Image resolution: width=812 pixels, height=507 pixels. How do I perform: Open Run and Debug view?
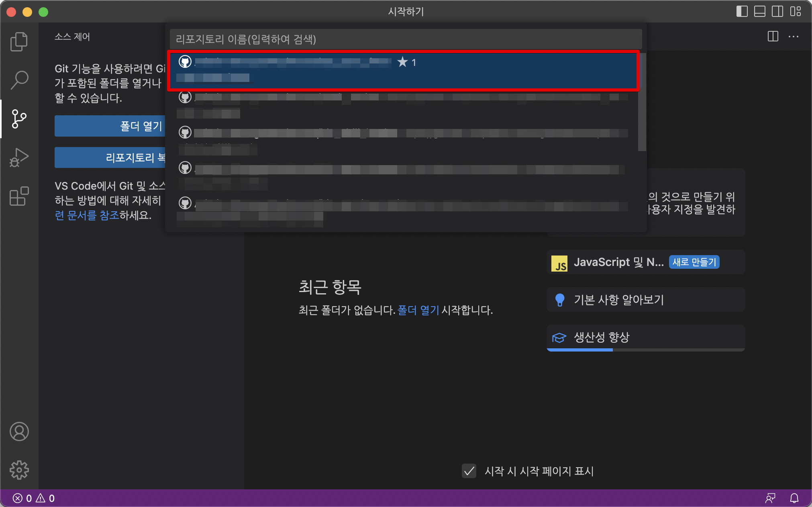click(19, 157)
